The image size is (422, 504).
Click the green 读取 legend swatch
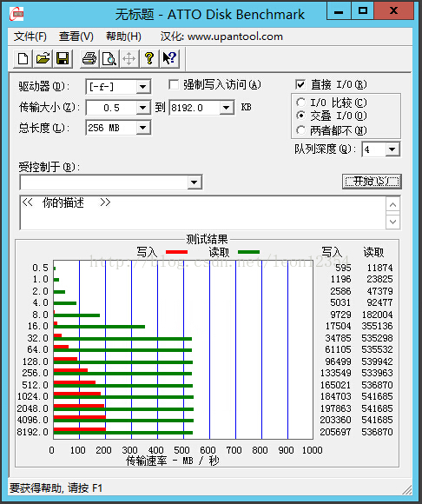(x=248, y=252)
